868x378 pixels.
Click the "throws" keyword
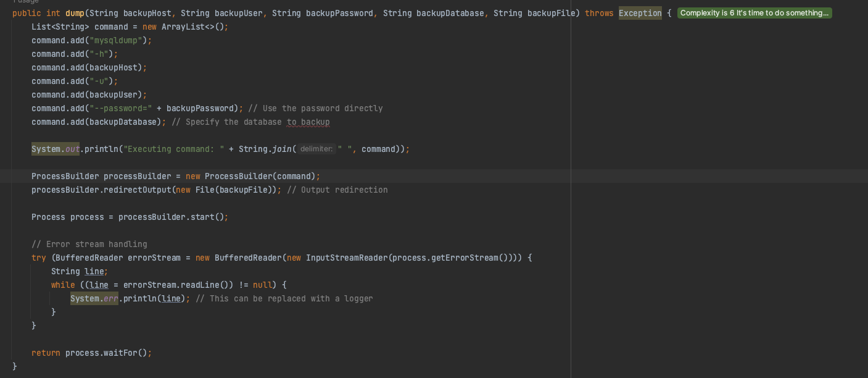point(599,13)
